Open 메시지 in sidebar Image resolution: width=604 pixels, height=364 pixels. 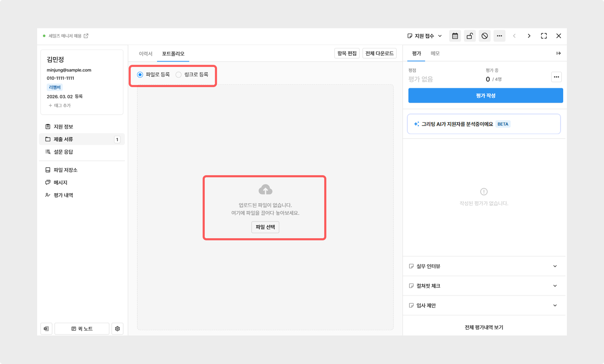pos(82,183)
